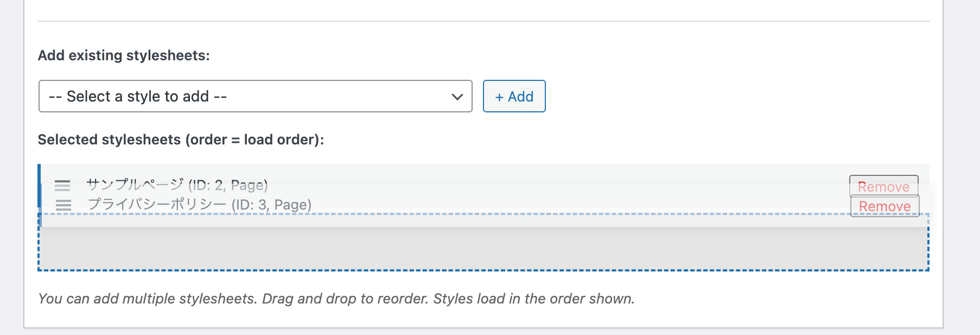Select the reorder grip icon on the first row
The width and height of the screenshot is (980, 335).
coord(63,185)
